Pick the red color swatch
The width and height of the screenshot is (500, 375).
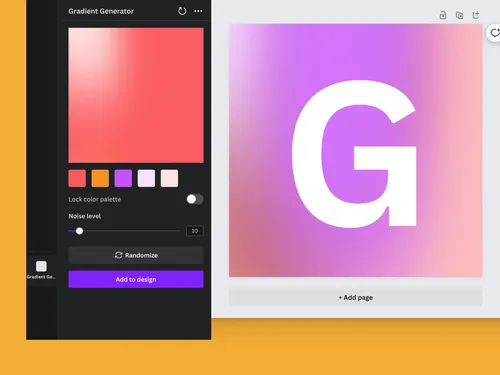(77, 178)
